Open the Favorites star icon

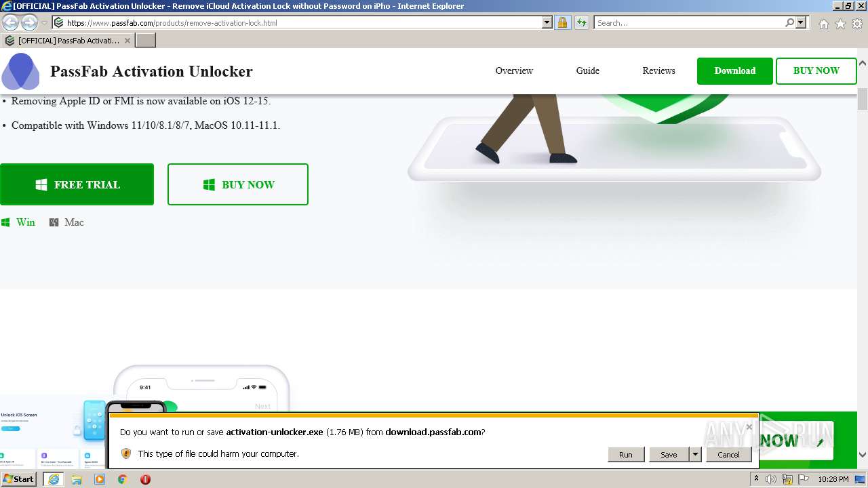(840, 24)
